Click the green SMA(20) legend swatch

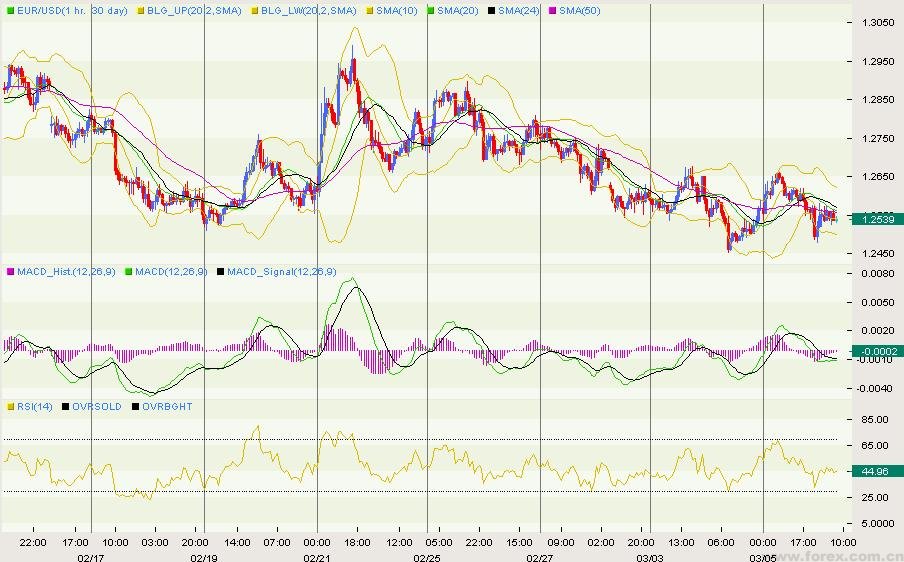(430, 10)
